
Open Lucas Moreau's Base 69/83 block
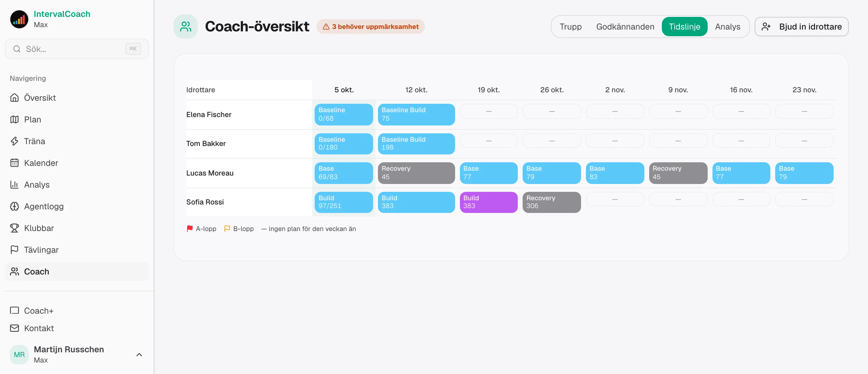click(x=344, y=173)
